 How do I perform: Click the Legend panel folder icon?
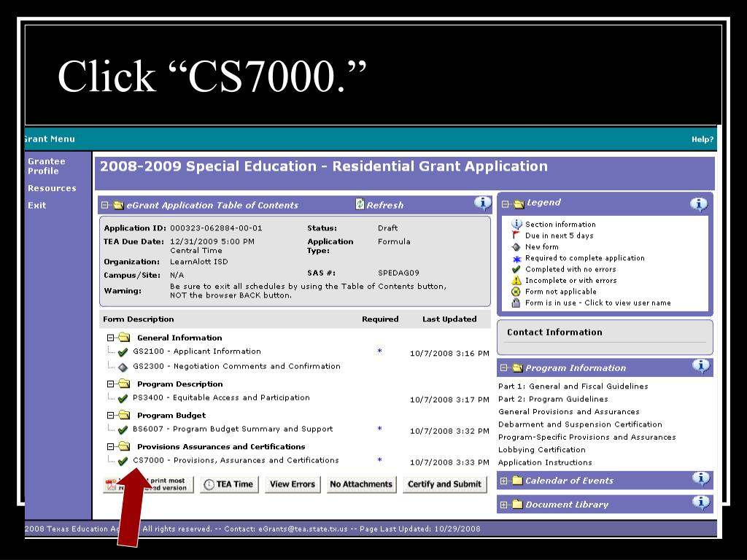click(519, 204)
